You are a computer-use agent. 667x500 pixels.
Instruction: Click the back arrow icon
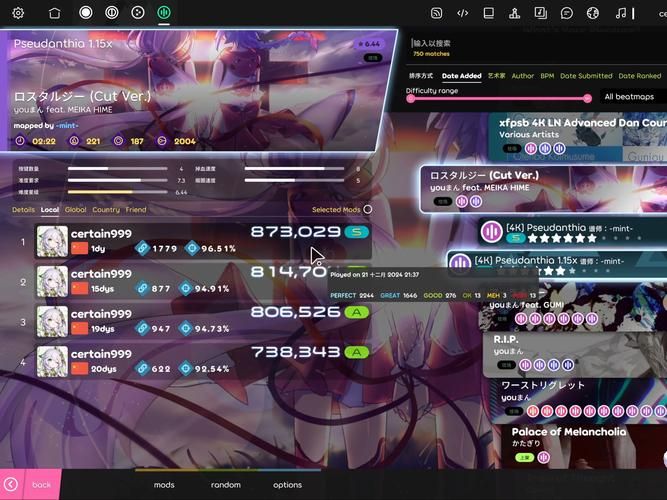tap(11, 484)
